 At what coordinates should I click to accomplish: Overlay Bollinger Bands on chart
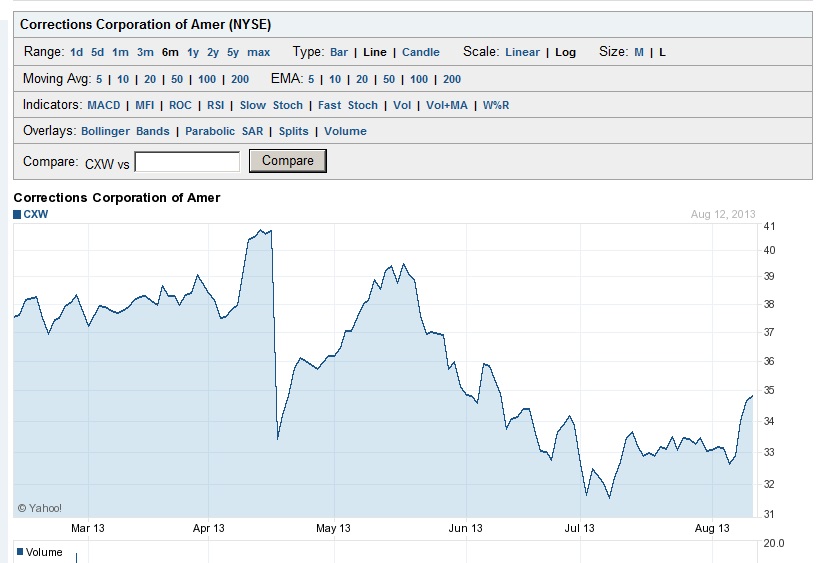(125, 131)
